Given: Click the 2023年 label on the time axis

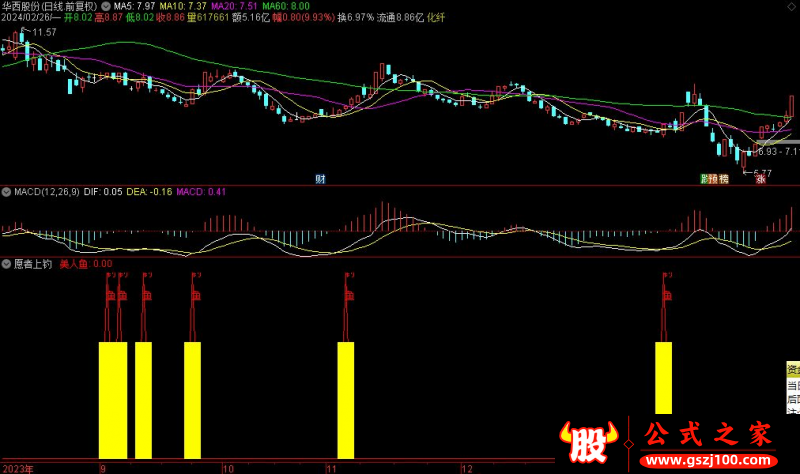Looking at the screenshot, I should tap(18, 468).
